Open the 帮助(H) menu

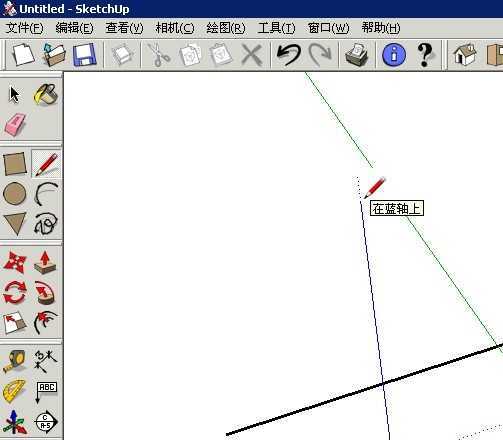pos(381,28)
